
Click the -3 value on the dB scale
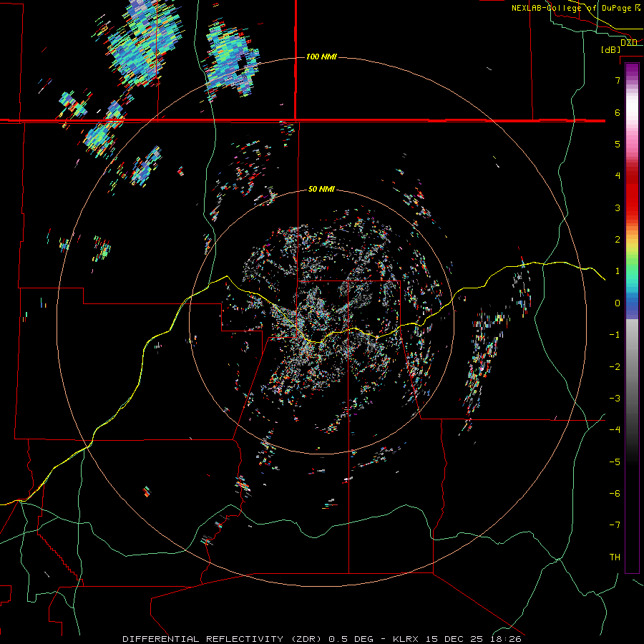coord(615,399)
